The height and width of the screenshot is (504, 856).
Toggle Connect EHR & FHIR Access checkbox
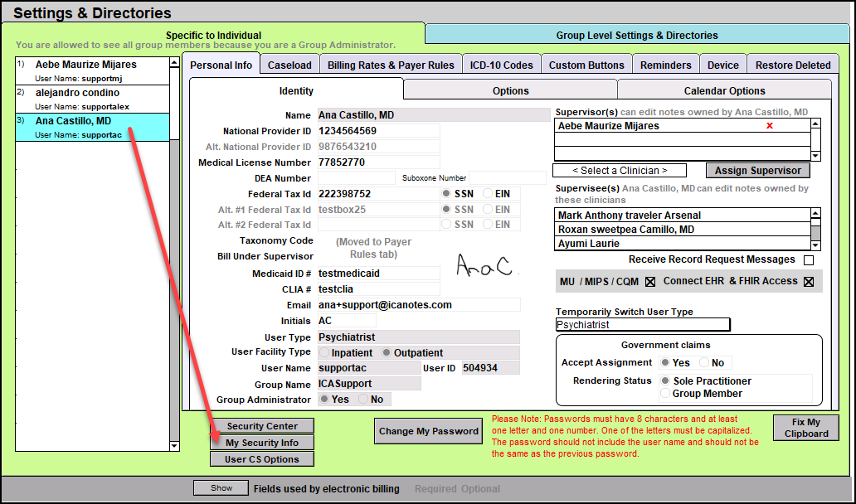(809, 282)
